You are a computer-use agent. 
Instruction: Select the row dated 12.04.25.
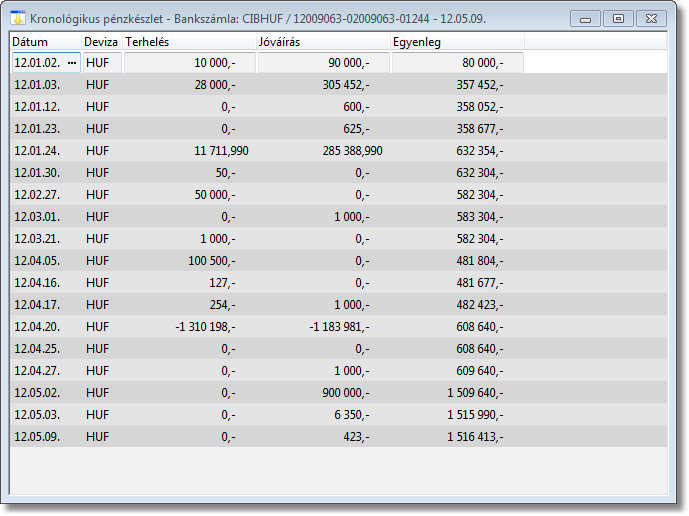[x=338, y=348]
